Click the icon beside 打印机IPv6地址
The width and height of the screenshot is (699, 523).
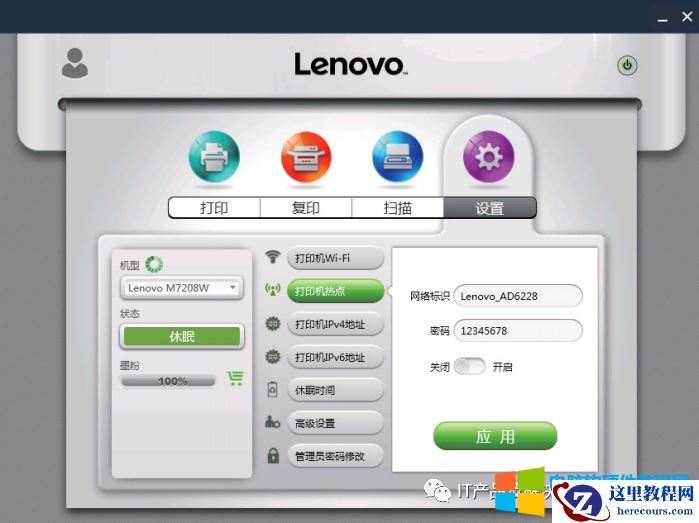[273, 356]
